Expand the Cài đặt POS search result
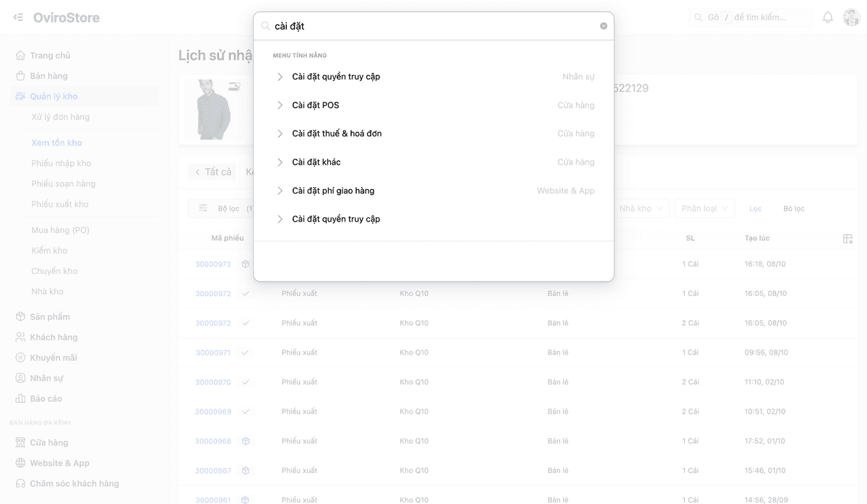This screenshot has width=867, height=504. [x=280, y=105]
